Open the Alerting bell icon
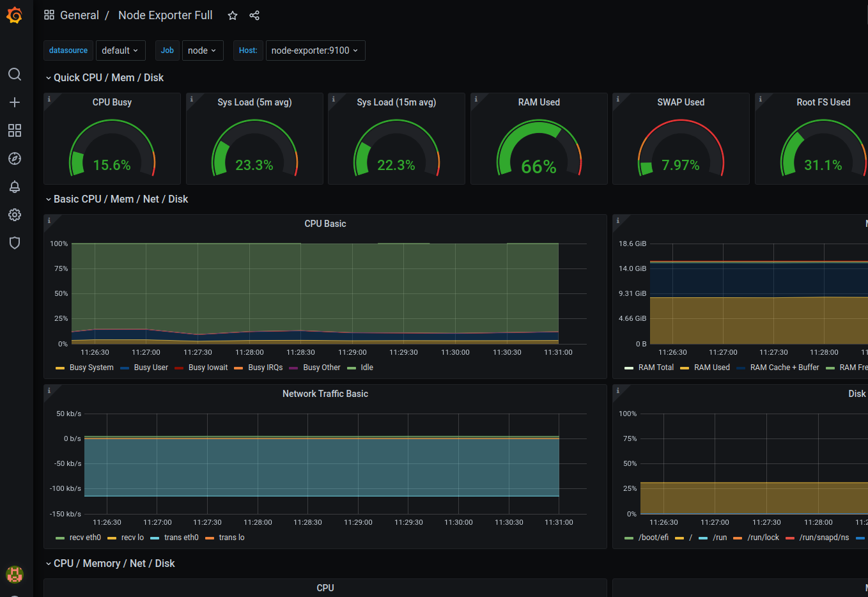This screenshot has height=597, width=868. click(15, 187)
